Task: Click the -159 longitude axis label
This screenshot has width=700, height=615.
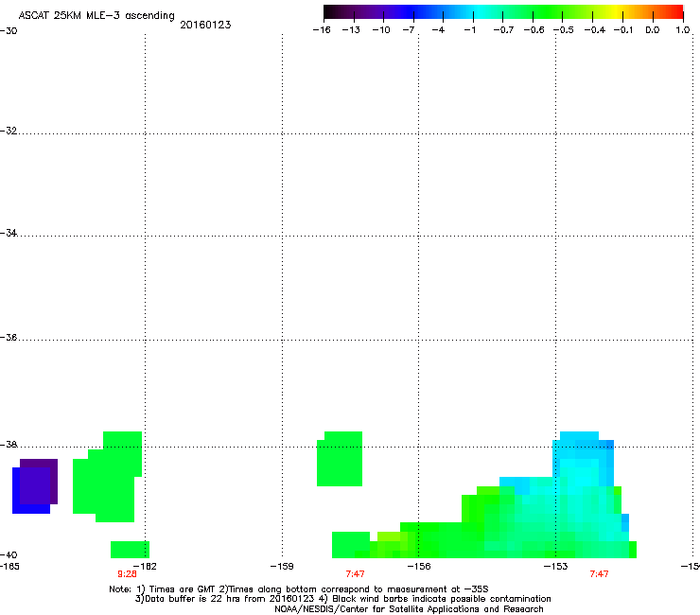Action: point(282,567)
